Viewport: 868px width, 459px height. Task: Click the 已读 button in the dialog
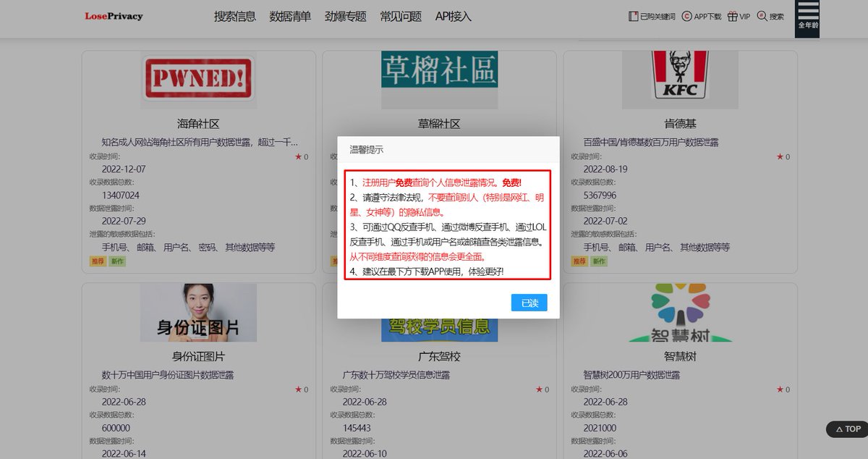point(529,303)
